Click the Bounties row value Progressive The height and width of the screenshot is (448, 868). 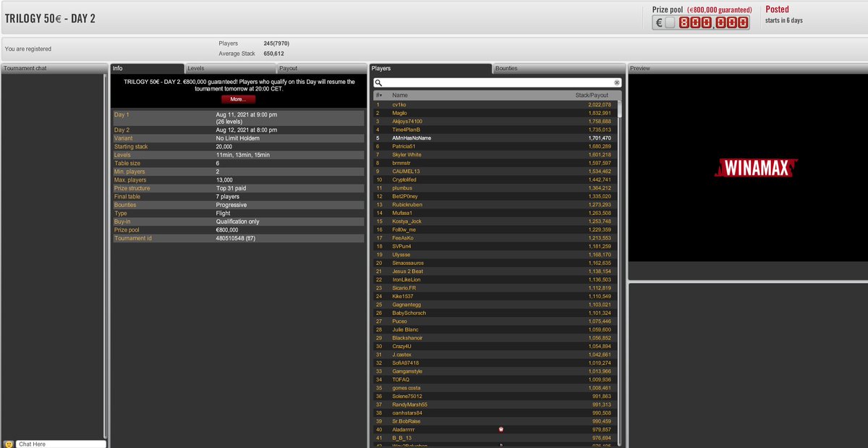(x=231, y=205)
